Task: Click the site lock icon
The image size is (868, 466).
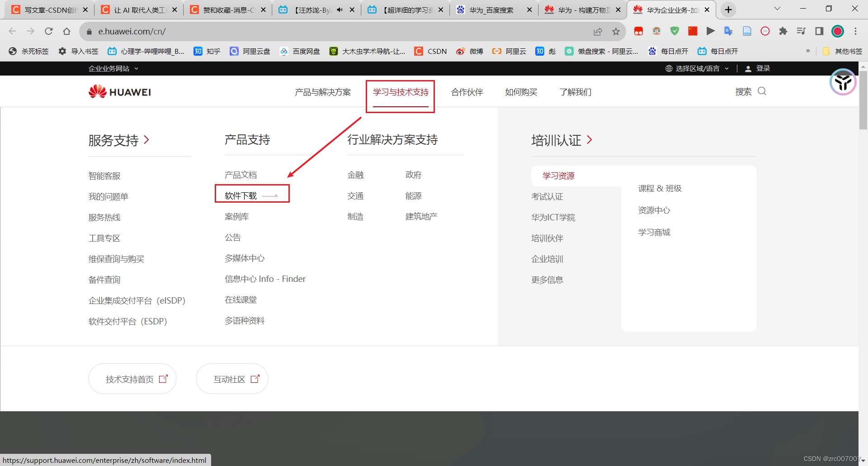Action: coord(89,31)
